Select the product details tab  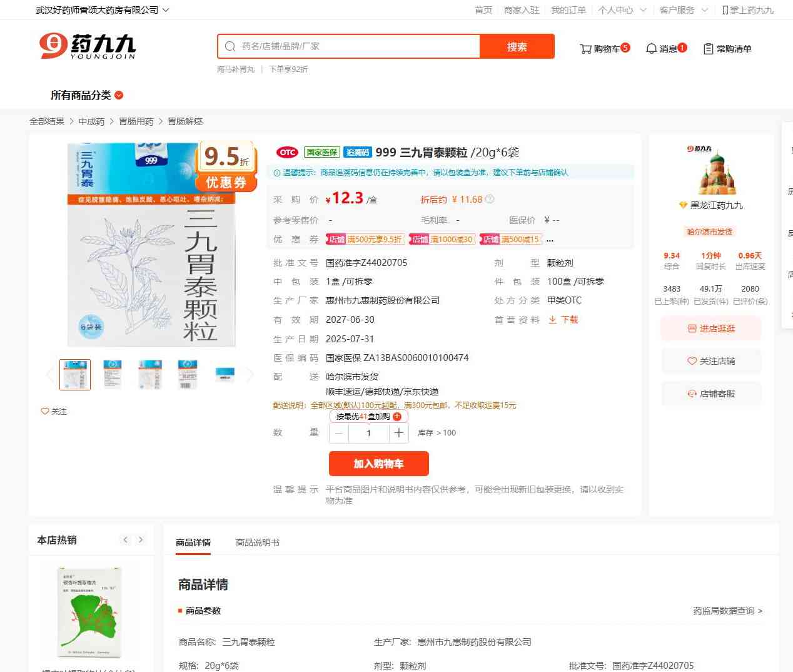pos(193,542)
